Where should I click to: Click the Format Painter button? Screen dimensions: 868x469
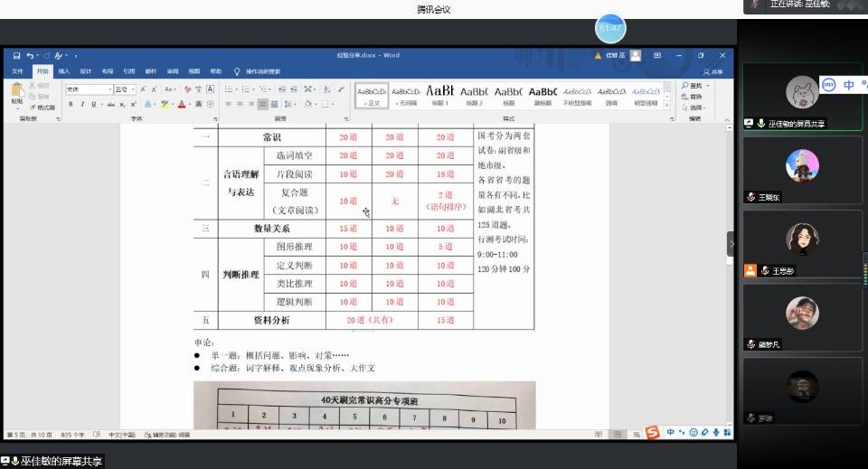pyautogui.click(x=42, y=108)
